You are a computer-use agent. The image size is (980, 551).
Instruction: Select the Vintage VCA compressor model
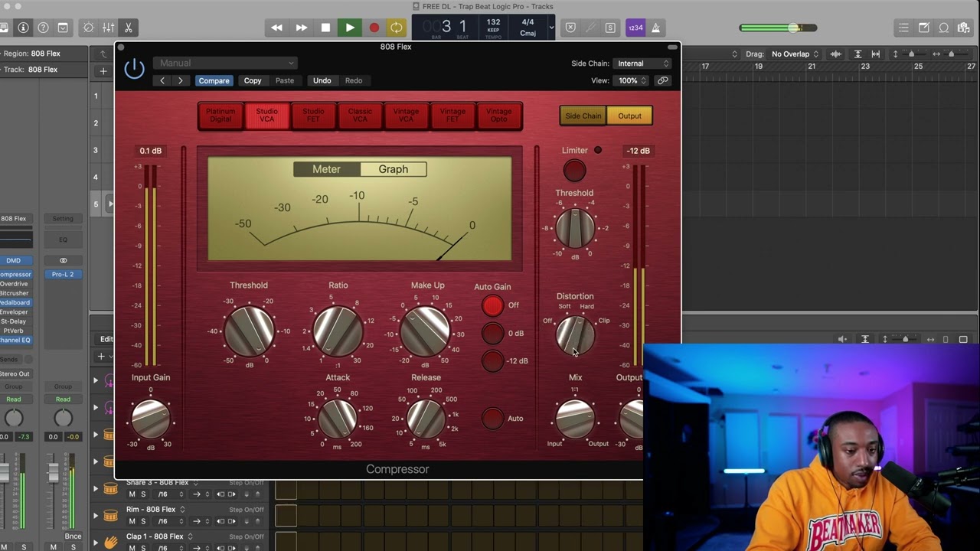tap(406, 116)
